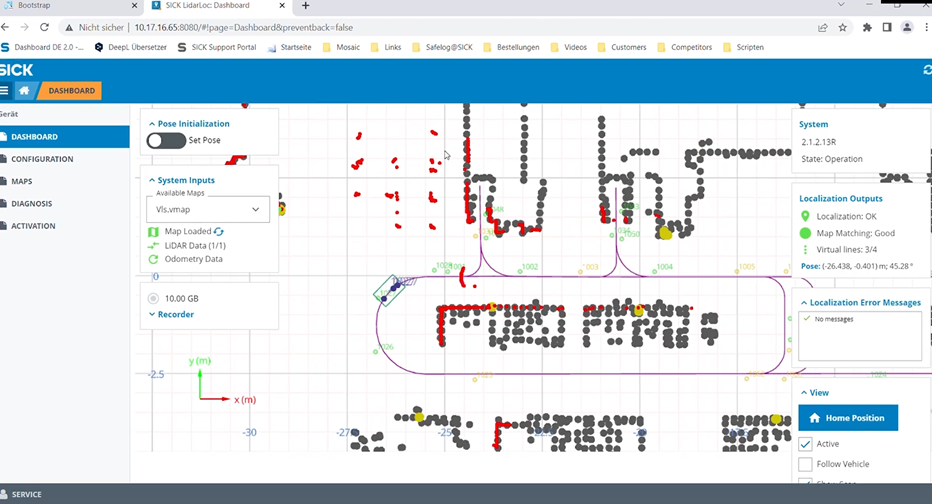This screenshot has width=932, height=504.
Task: Collapse the Localization Error Messages panel
Action: (804, 303)
